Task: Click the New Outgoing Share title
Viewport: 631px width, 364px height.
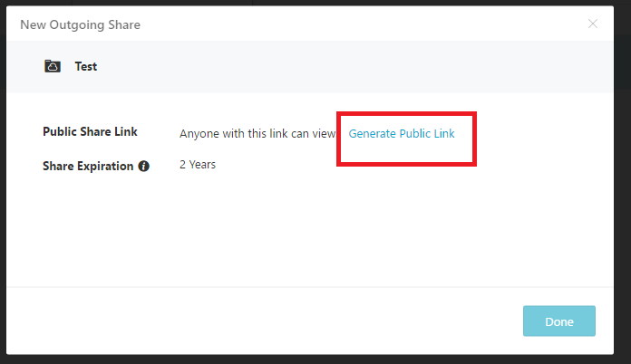Action: point(80,25)
